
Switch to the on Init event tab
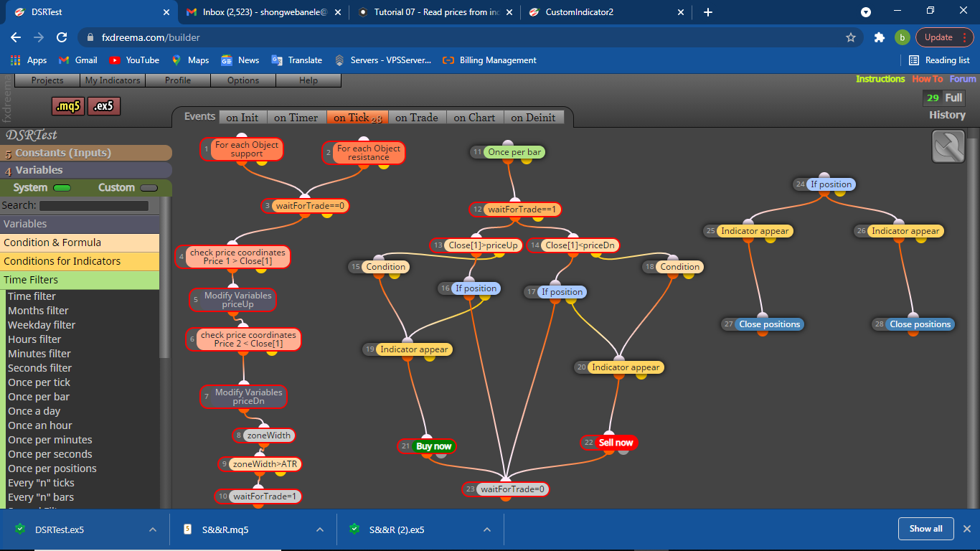tap(242, 118)
